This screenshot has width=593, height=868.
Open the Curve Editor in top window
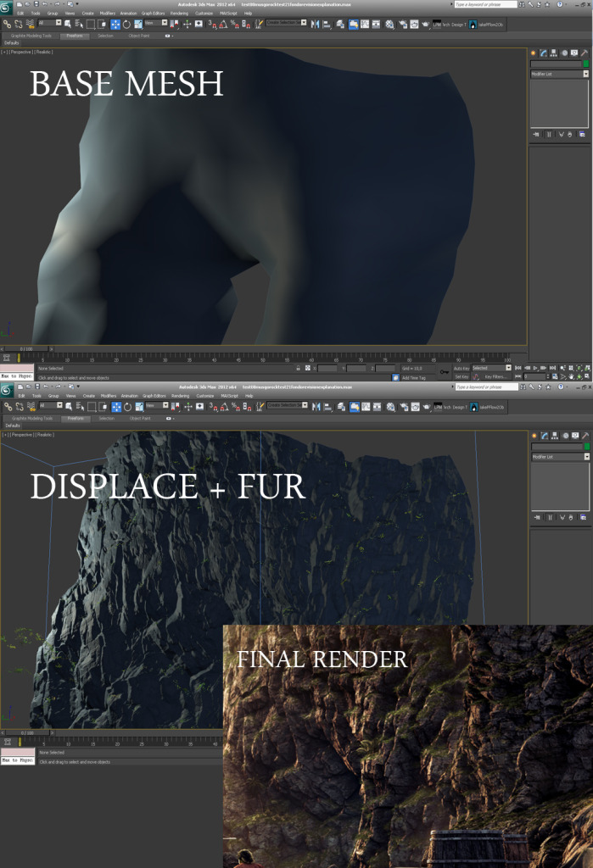pyautogui.click(x=365, y=24)
